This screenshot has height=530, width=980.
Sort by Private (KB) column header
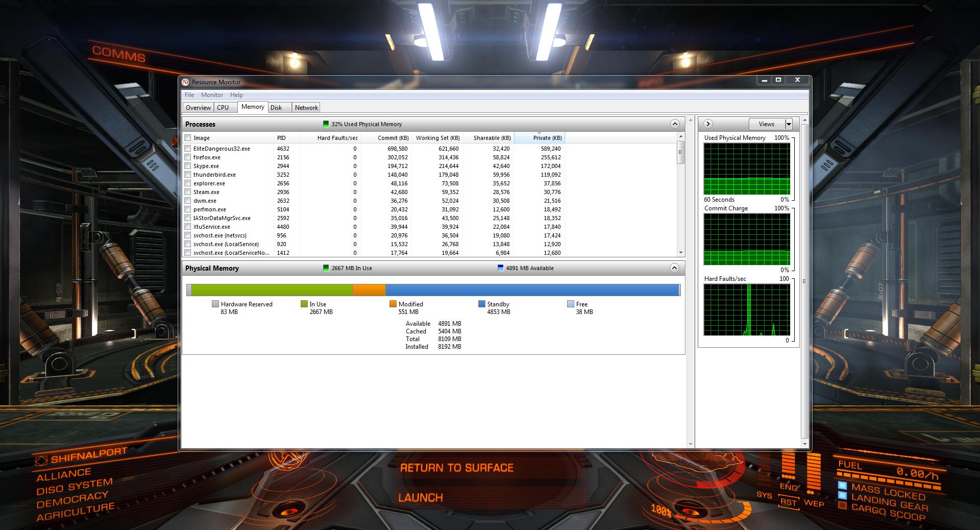point(539,138)
